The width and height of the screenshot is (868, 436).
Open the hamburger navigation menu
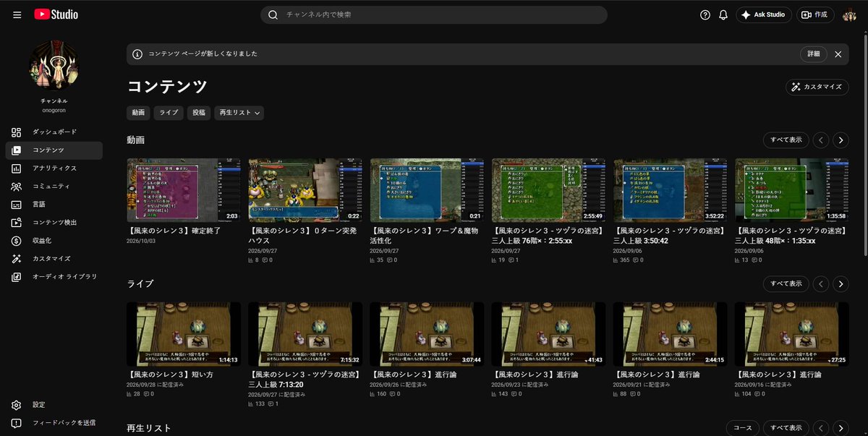(17, 14)
